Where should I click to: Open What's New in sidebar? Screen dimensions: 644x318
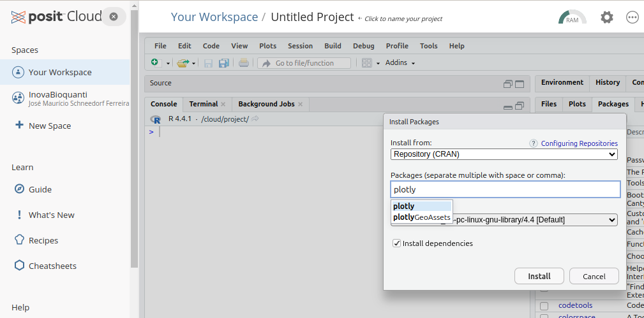(44, 215)
